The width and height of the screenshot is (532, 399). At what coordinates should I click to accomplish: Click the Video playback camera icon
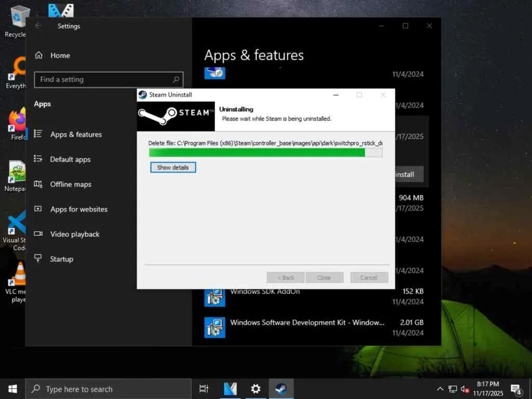pos(38,233)
